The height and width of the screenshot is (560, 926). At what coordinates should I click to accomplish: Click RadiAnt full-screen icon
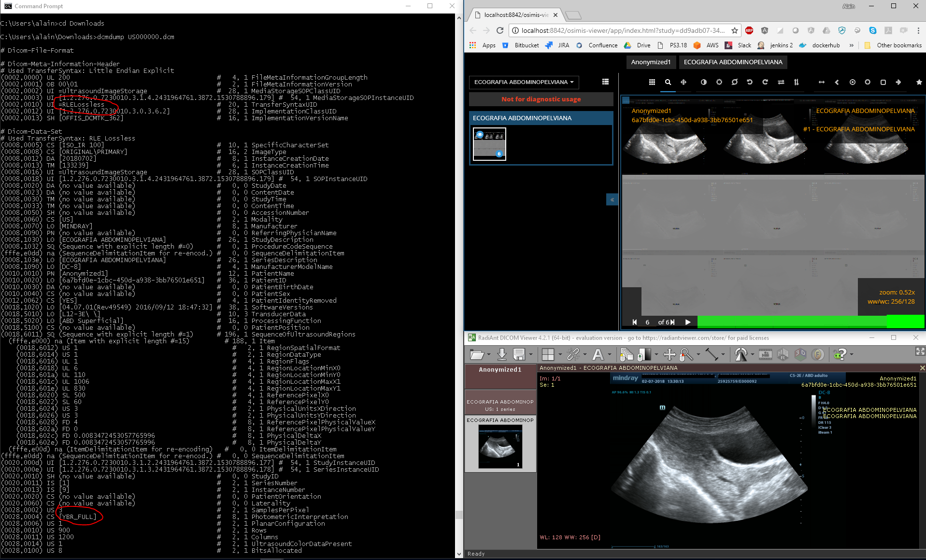pos(920,351)
